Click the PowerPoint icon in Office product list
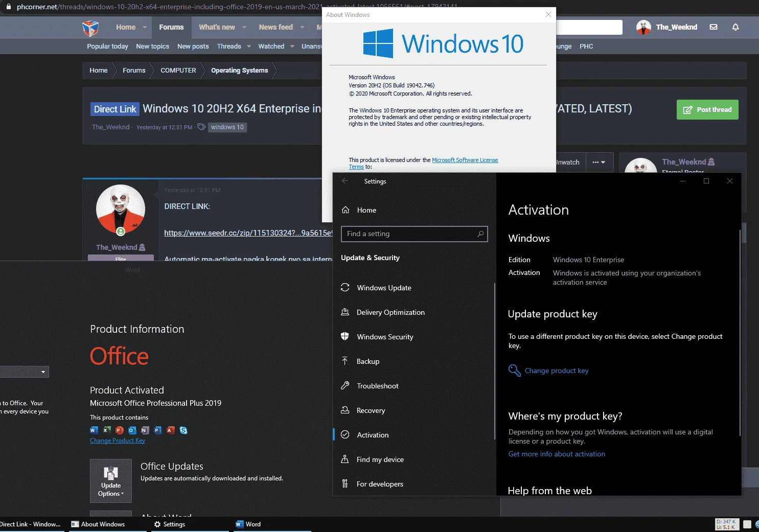 coord(120,430)
